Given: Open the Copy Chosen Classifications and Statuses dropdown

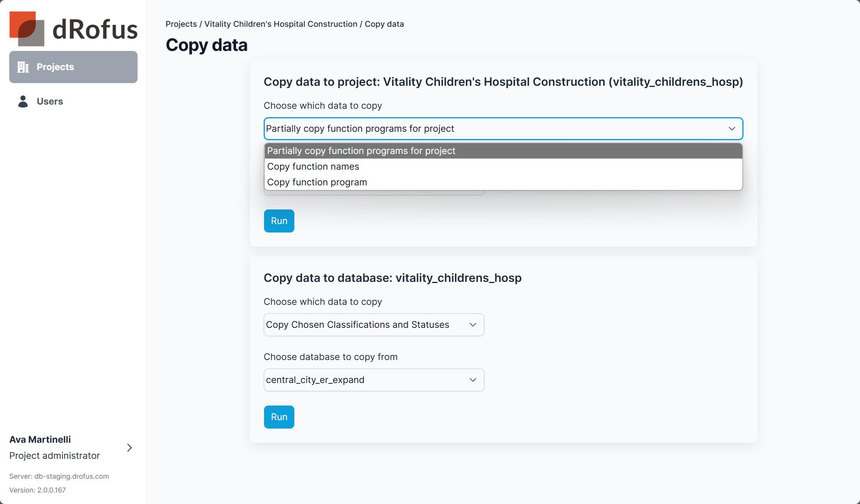Looking at the screenshot, I should click(373, 325).
